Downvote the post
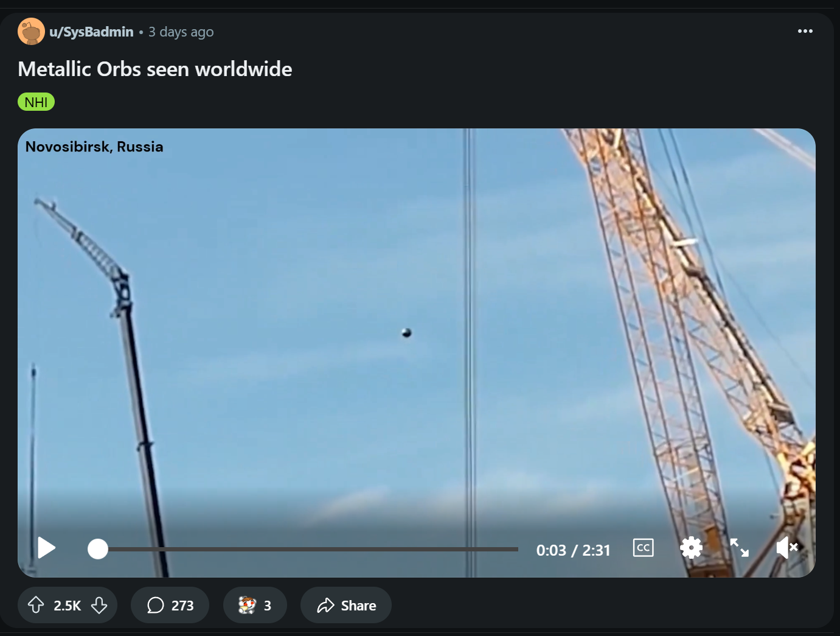Screen dimensions: 840x636 pos(99,605)
